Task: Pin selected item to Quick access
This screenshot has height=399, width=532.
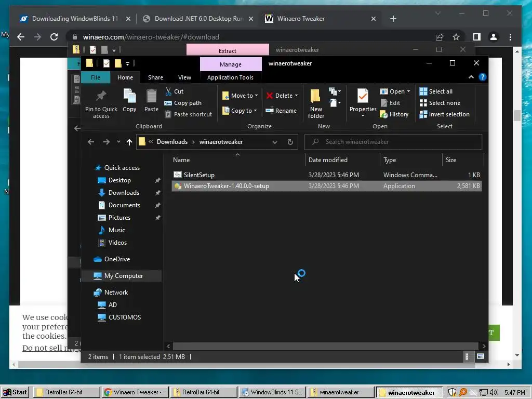Action: pyautogui.click(x=101, y=103)
